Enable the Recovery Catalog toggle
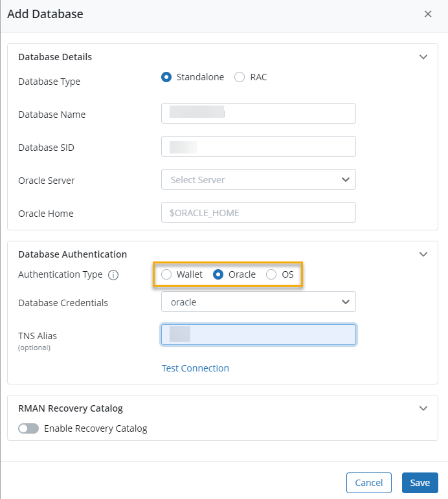The height and width of the screenshot is (499, 448). (x=28, y=428)
